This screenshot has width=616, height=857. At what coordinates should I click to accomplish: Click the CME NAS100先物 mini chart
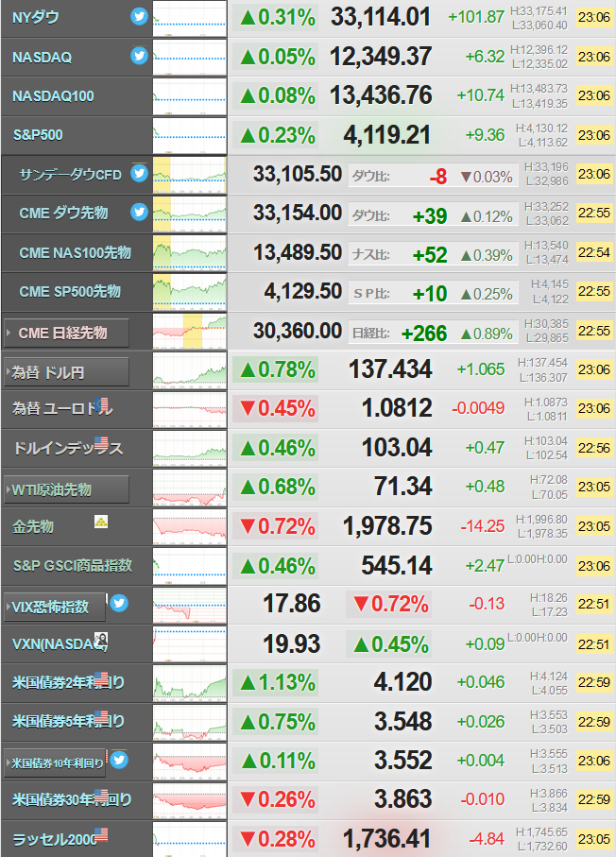[190, 253]
